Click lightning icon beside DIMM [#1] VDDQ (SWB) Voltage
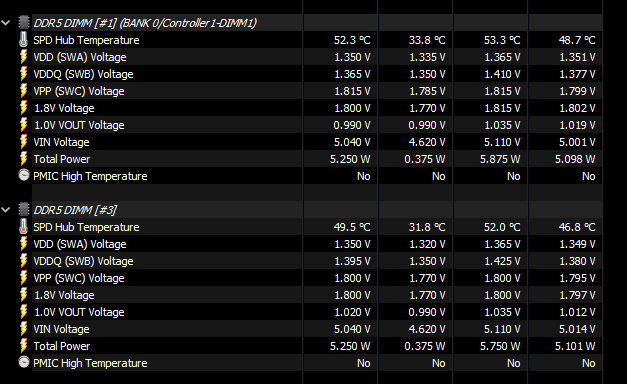The height and width of the screenshot is (384, 627). (x=24, y=74)
